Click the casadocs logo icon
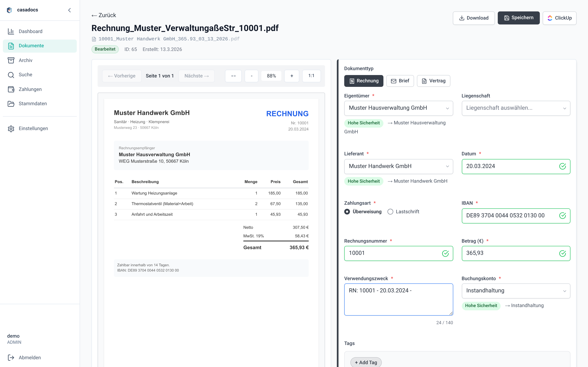This screenshot has width=588, height=367. click(9, 10)
